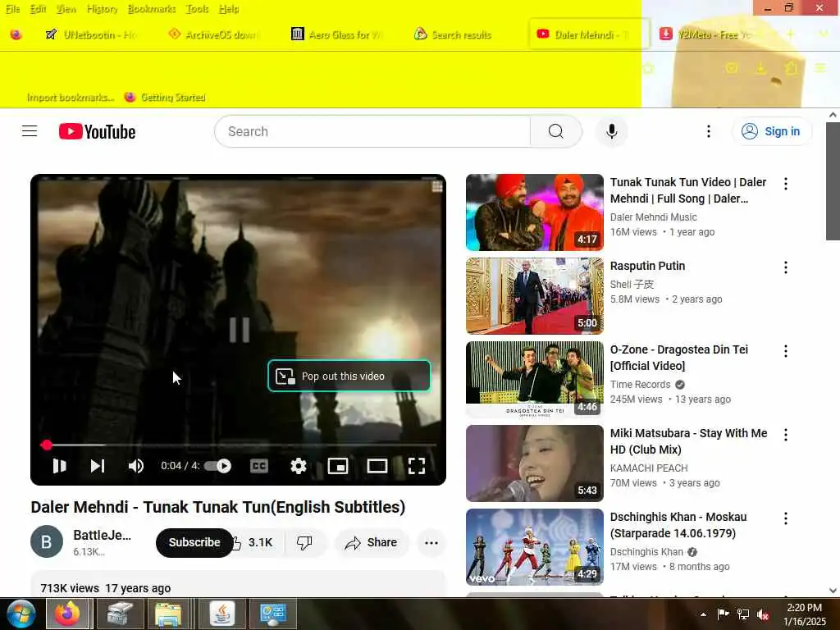840x630 pixels.
Task: Open player settings gear
Action: pos(299,466)
